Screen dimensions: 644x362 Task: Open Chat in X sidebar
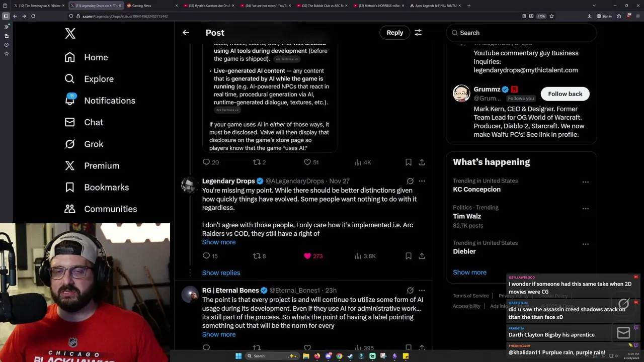coord(84,122)
